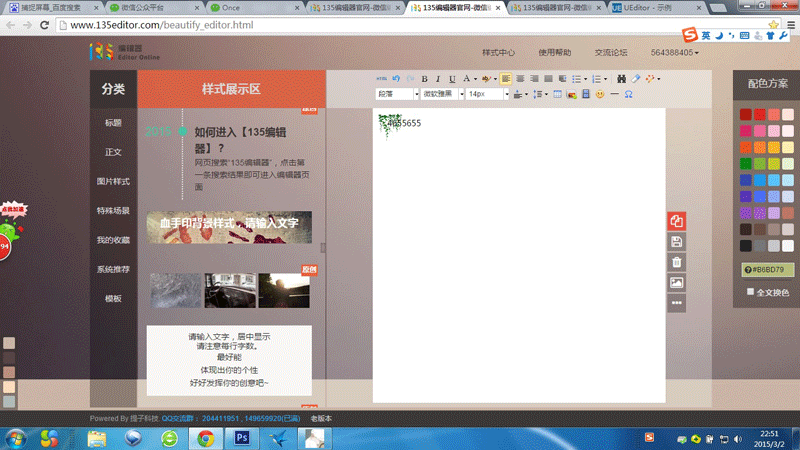Open Photoshop from the taskbar
This screenshot has height=450, width=800.
point(242,438)
